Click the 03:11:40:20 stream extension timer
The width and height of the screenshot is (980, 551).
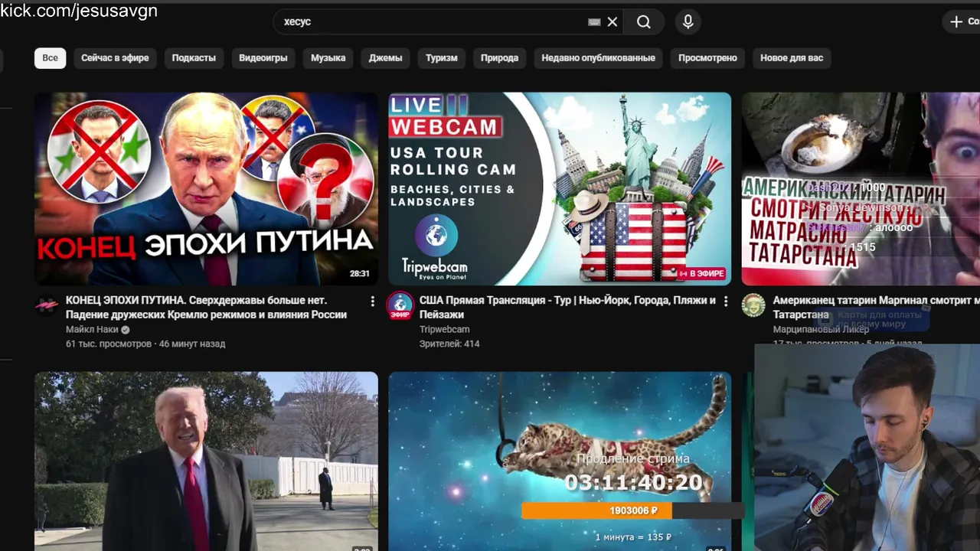[x=633, y=482]
